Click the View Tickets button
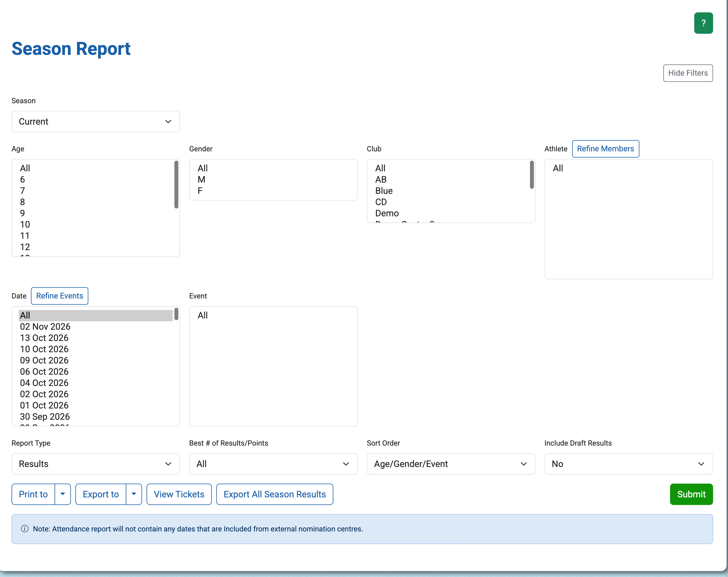The width and height of the screenshot is (728, 577). point(179,494)
